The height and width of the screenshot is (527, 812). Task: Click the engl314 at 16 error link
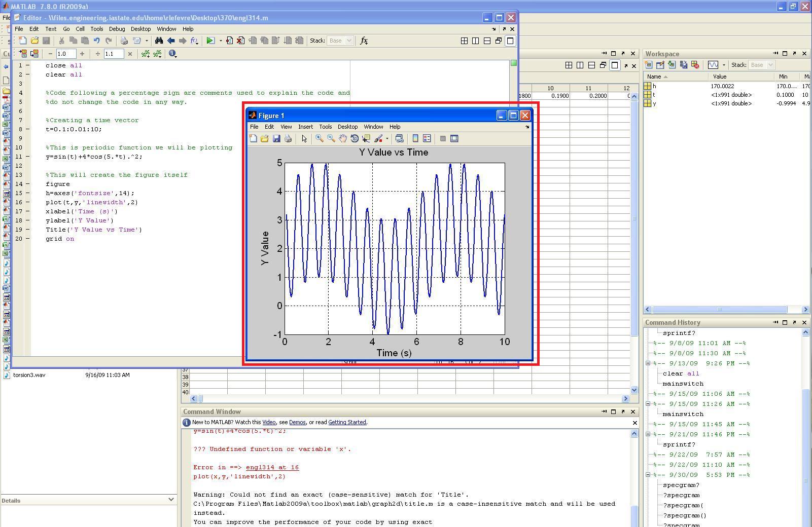272,467
